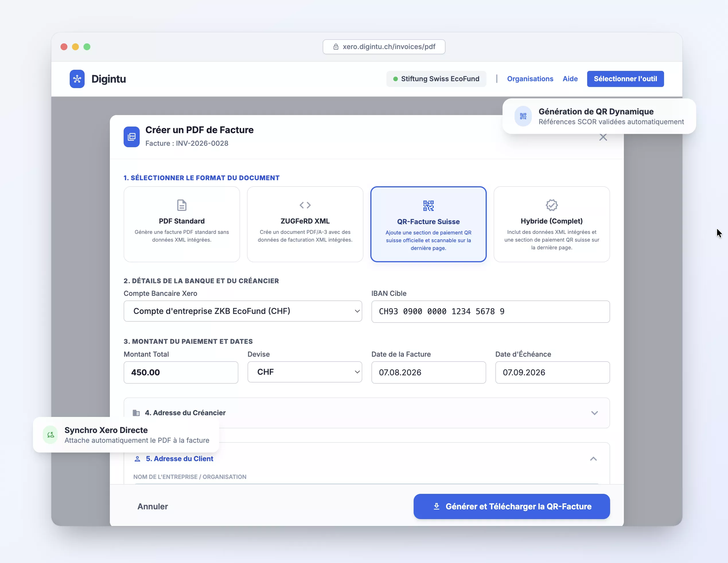Click the text 'Attache automatiquement le PDF à la facture'
This screenshot has width=728, height=563.
pyautogui.click(x=137, y=440)
